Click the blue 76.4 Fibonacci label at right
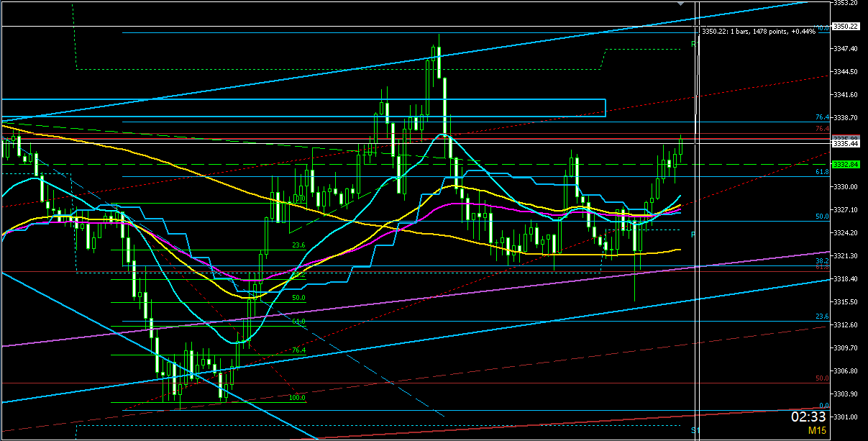 823,117
